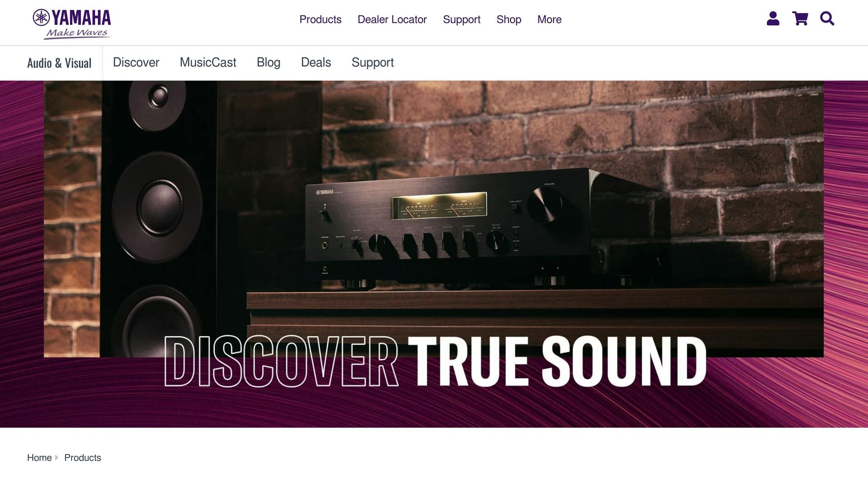This screenshot has height=488, width=868.
Task: Click the Home breadcrumb link
Action: (x=39, y=457)
